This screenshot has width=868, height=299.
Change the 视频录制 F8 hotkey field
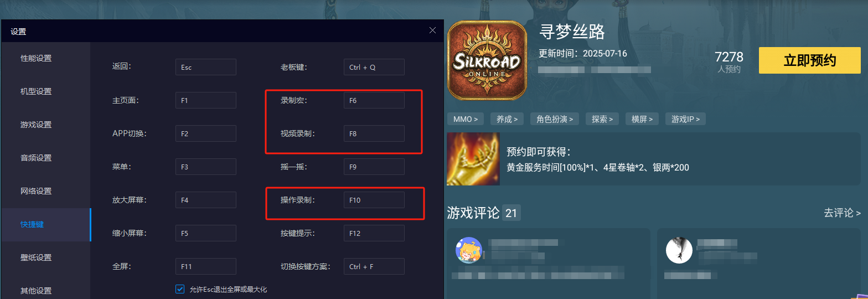374,133
